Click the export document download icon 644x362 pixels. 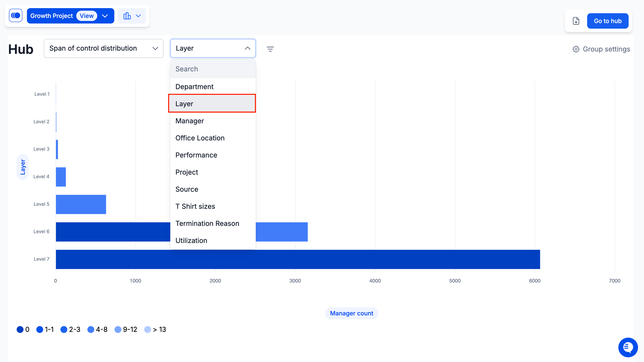tap(576, 21)
